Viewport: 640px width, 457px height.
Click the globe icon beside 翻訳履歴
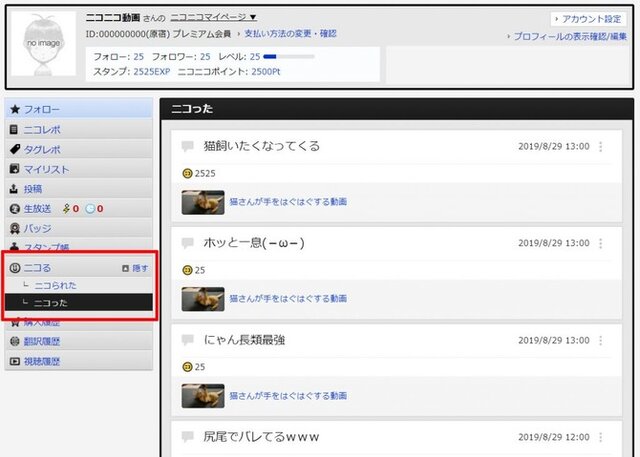click(x=15, y=341)
